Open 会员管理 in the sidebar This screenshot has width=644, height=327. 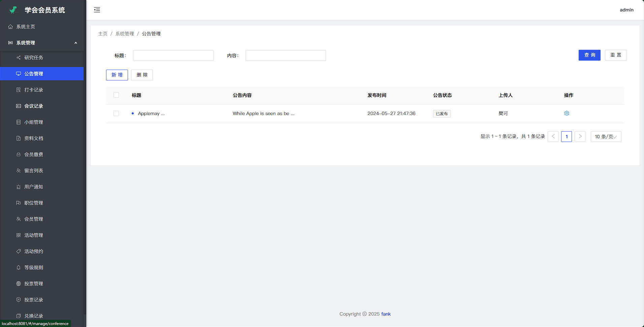point(34,219)
